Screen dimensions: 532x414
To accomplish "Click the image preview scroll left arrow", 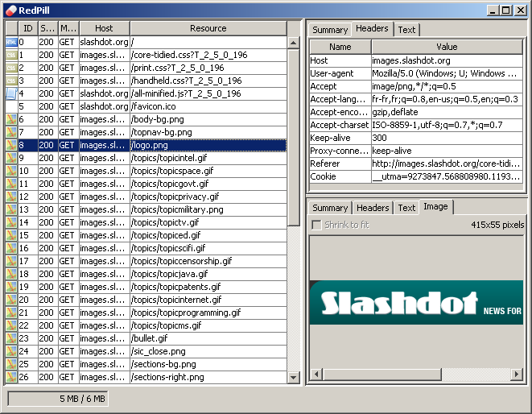I will [316, 375].
